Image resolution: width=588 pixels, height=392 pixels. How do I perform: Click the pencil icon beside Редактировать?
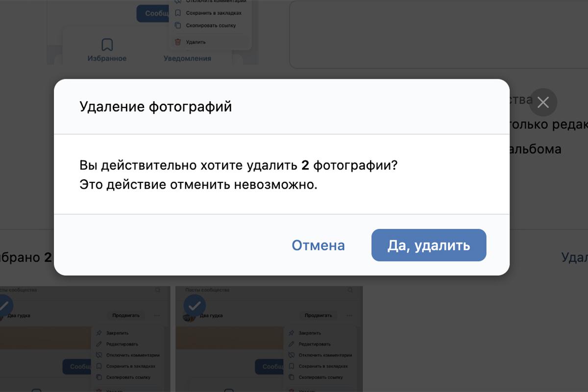coord(98,343)
